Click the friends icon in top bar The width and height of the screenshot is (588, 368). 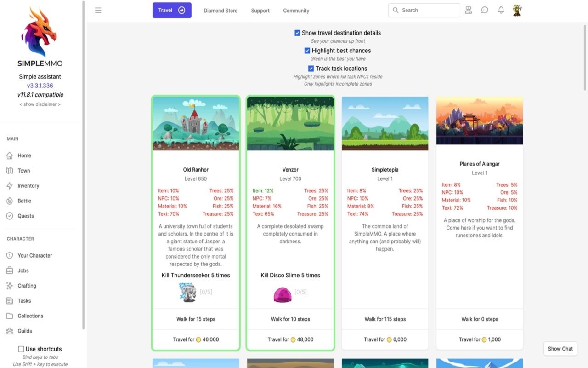click(x=468, y=10)
